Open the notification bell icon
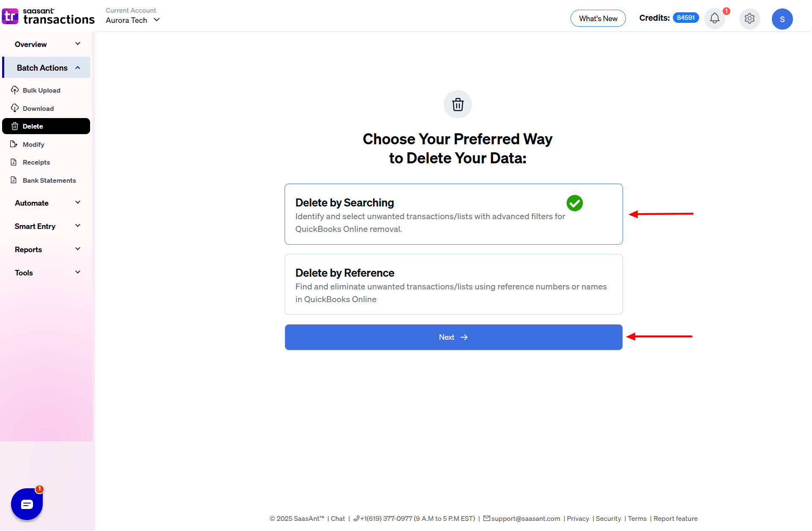This screenshot has width=812, height=531. click(715, 19)
